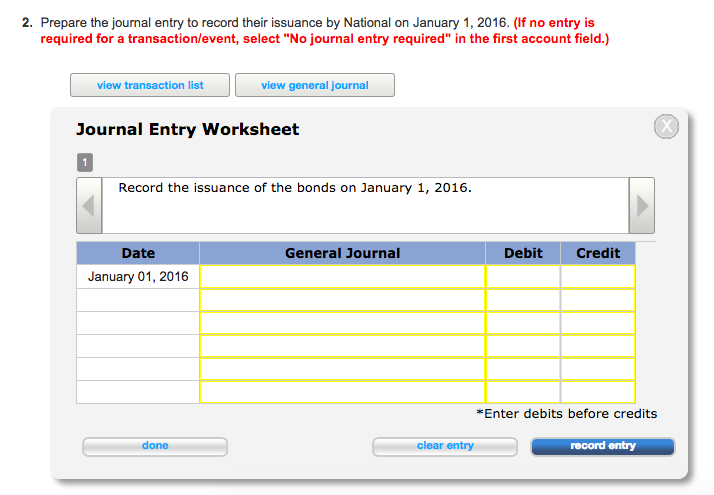Advance to the next transaction with the right arrow

642,206
